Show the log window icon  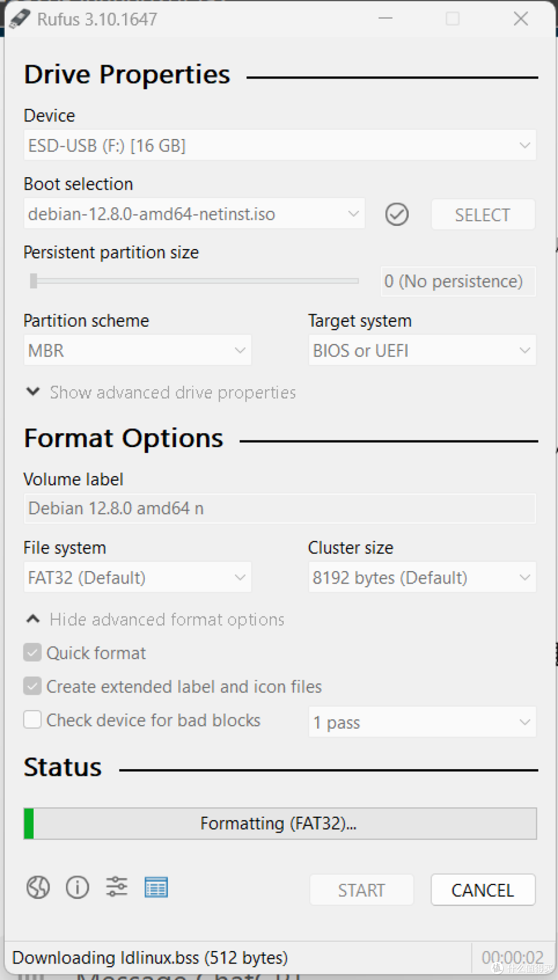(x=156, y=888)
